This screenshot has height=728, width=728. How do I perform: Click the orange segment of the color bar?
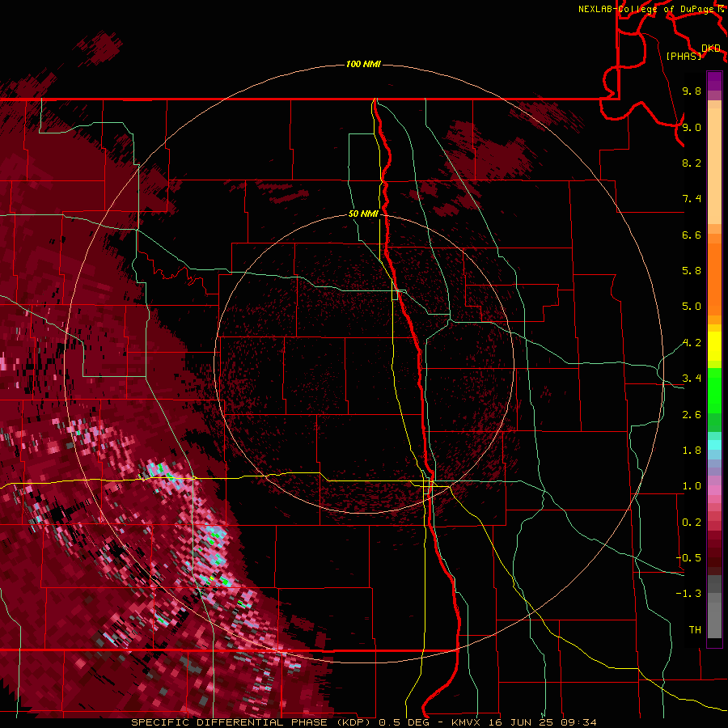click(x=714, y=280)
